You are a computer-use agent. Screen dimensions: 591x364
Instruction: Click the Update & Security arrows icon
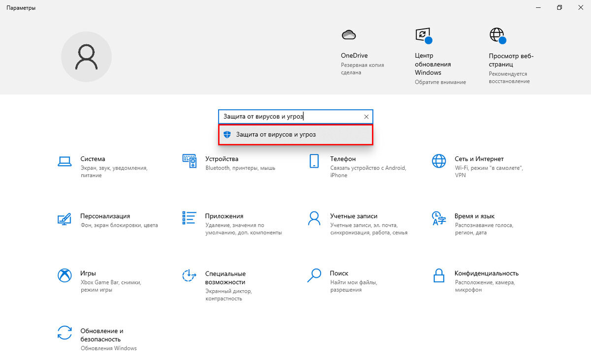65,333
